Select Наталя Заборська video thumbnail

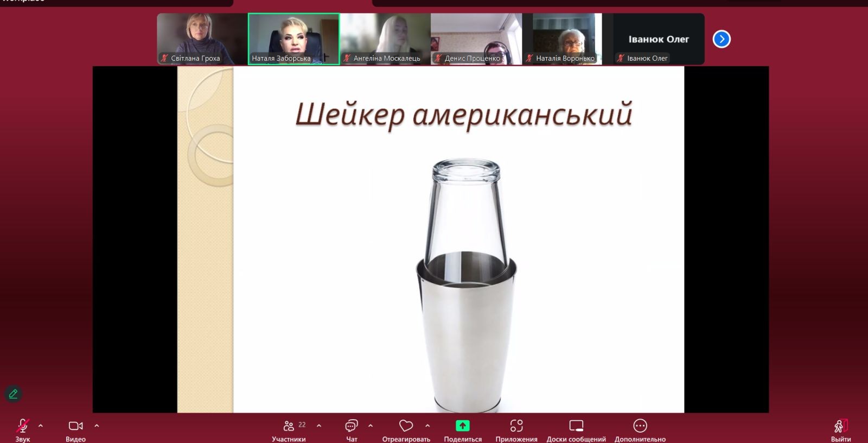(293, 39)
